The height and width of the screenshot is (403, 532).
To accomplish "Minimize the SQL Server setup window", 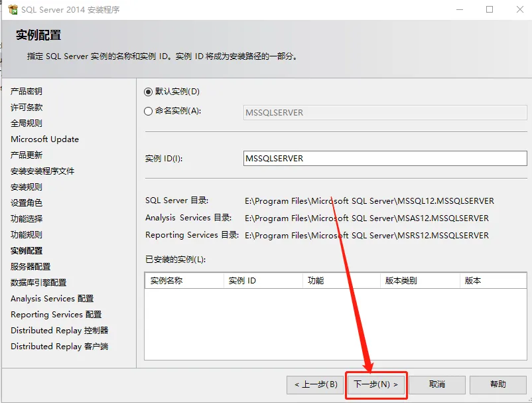I will (460, 9).
